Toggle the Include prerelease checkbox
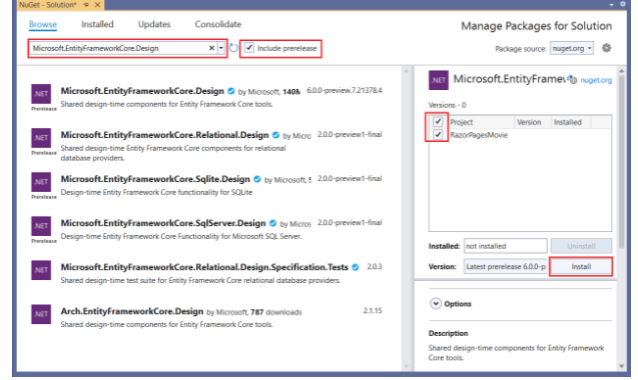Screen dimensions: 638x380 click(249, 48)
